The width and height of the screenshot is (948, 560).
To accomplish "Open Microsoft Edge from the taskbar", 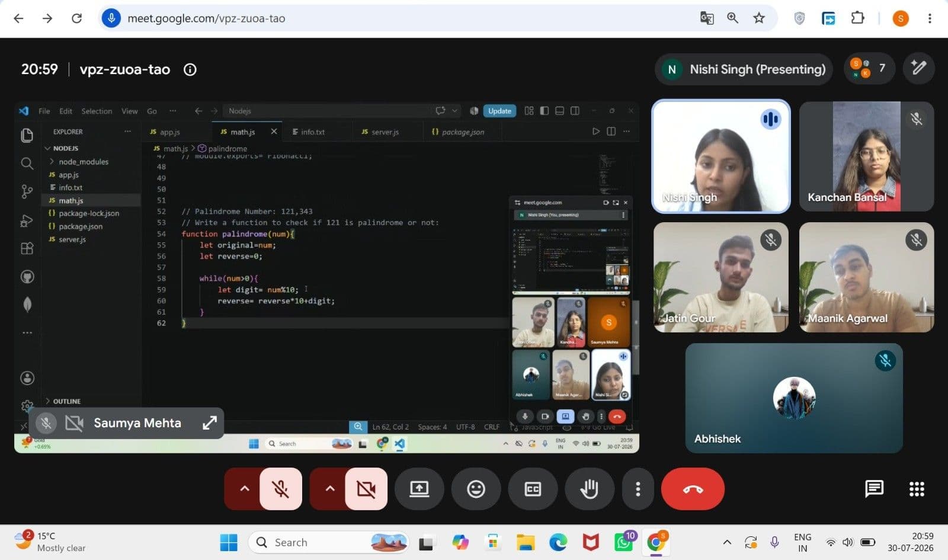I will pyautogui.click(x=558, y=542).
